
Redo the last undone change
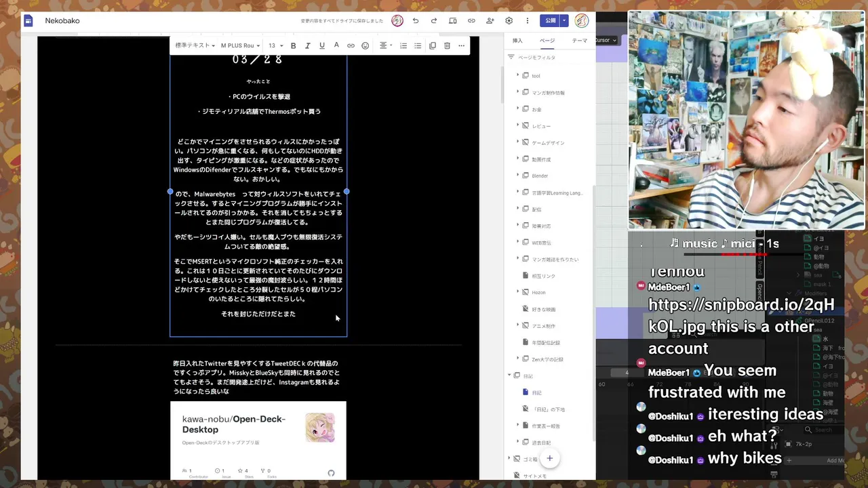coord(434,21)
